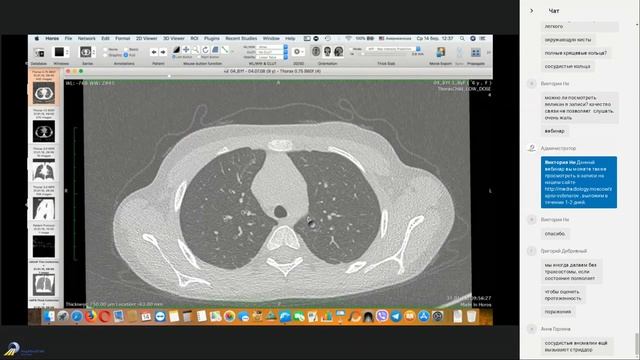Click the Administrator name in chat
The width and height of the screenshot is (640, 360).
(558, 148)
